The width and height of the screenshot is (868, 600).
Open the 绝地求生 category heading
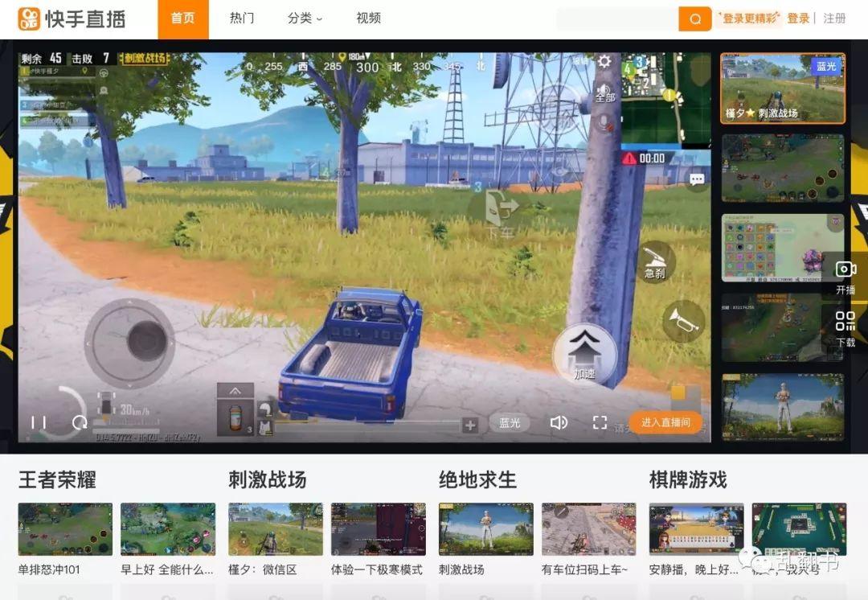pos(477,480)
